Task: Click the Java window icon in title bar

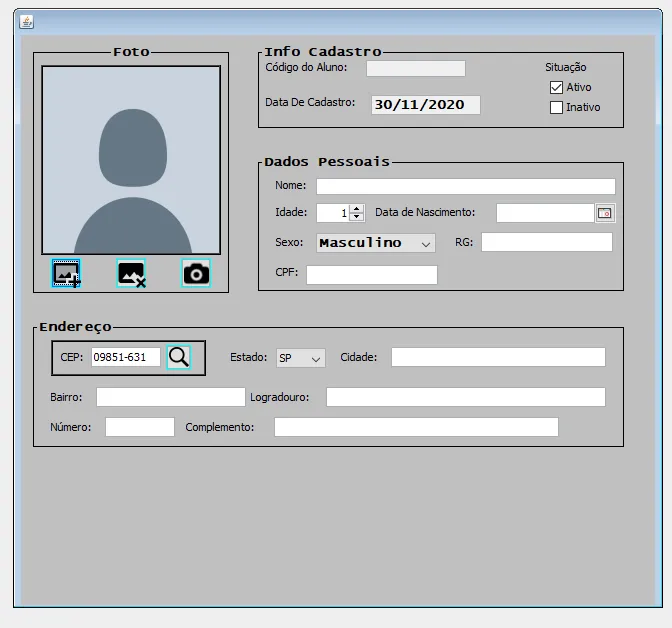Action: (x=27, y=22)
